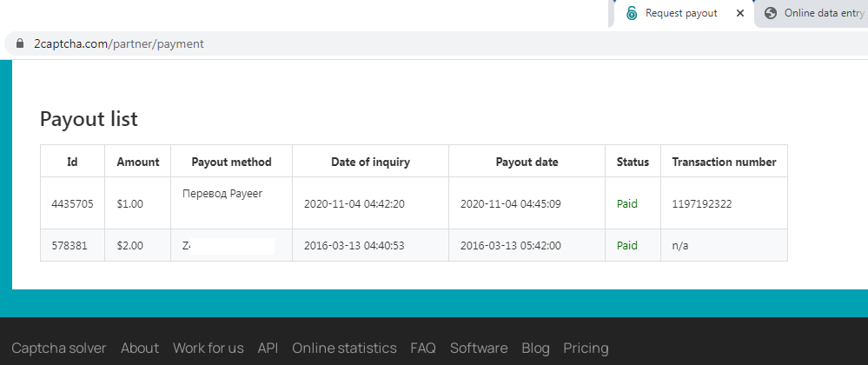The width and height of the screenshot is (868, 365).
Task: Click the Payout list heading
Action: [89, 119]
